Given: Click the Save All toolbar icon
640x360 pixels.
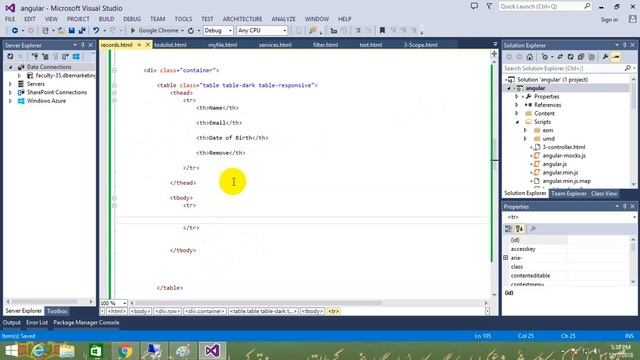Looking at the screenshot, I should point(82,31).
